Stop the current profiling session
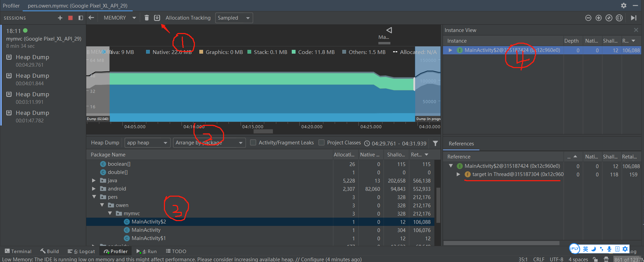 [70, 18]
